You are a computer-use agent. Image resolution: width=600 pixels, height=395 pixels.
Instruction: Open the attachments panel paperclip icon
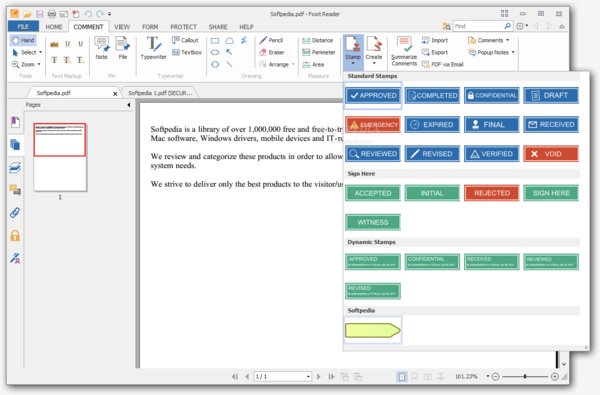point(15,212)
